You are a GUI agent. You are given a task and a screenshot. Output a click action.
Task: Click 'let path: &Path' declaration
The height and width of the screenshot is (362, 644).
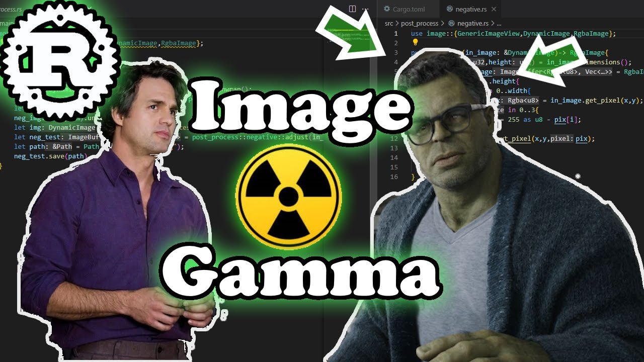click(x=44, y=147)
